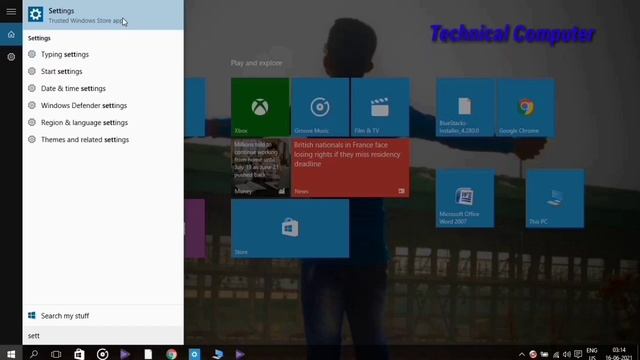Open the News tile about British nationals
Screen dimensions: 640x360
tap(350, 168)
